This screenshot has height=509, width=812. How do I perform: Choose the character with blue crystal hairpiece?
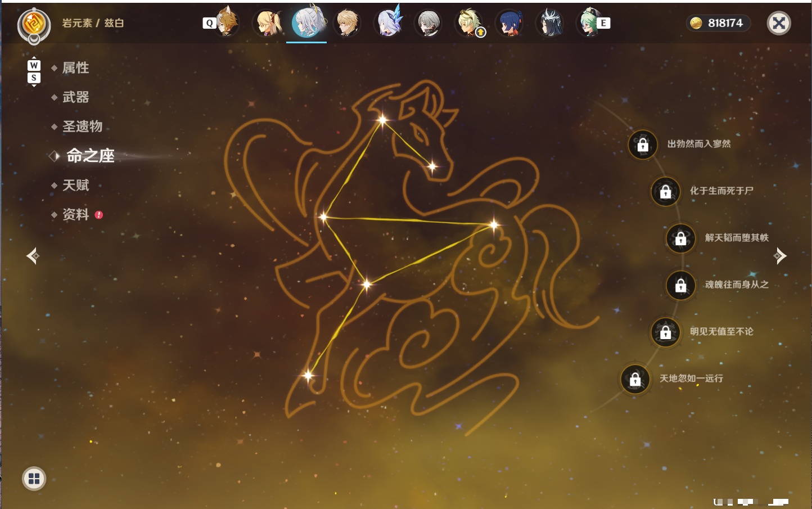pos(388,22)
